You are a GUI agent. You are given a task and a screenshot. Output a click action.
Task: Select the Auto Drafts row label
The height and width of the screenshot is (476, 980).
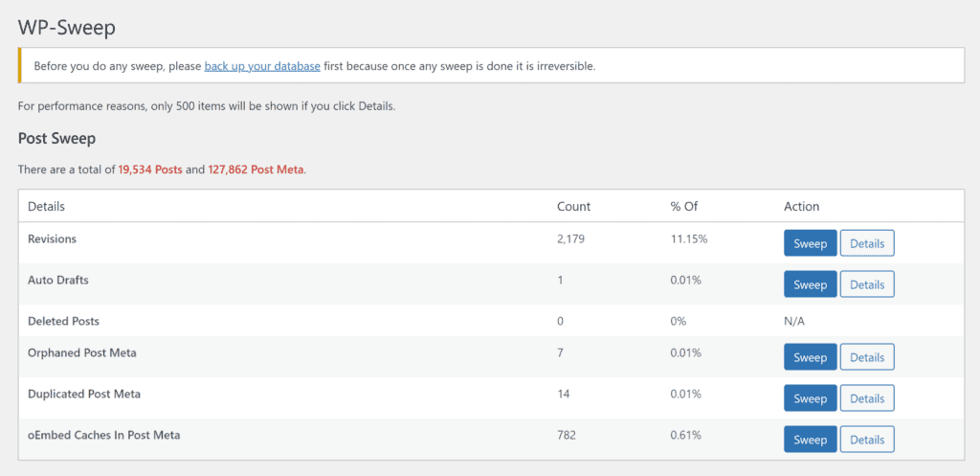point(58,280)
